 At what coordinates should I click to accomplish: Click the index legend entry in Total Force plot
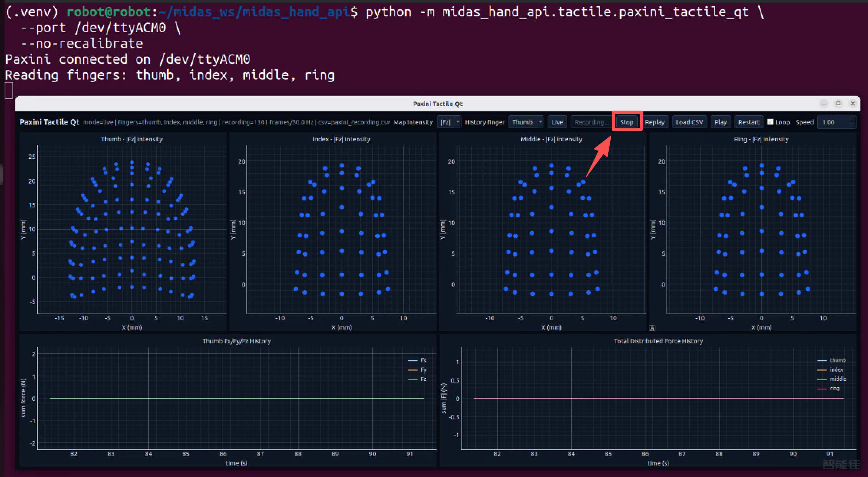pos(830,370)
